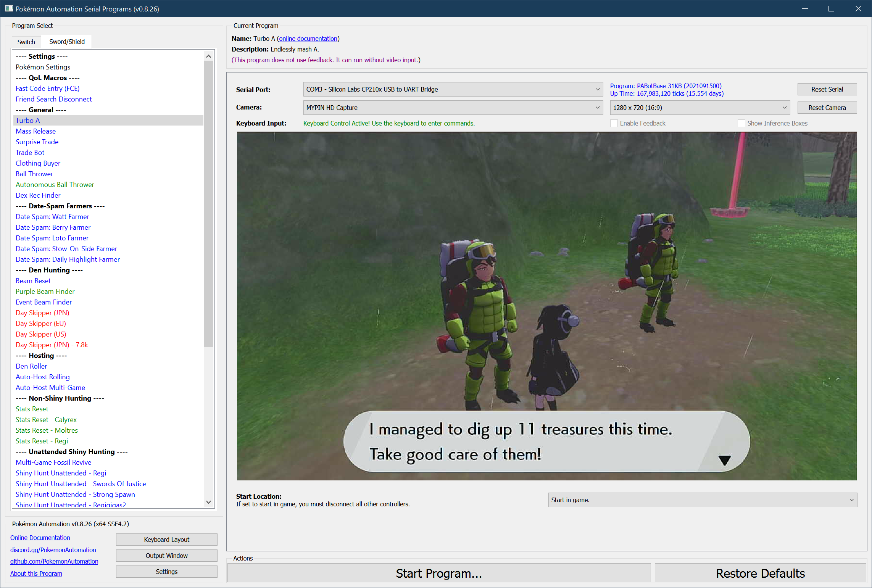
Task: Select the Sword/Shield tab
Action: coord(67,42)
